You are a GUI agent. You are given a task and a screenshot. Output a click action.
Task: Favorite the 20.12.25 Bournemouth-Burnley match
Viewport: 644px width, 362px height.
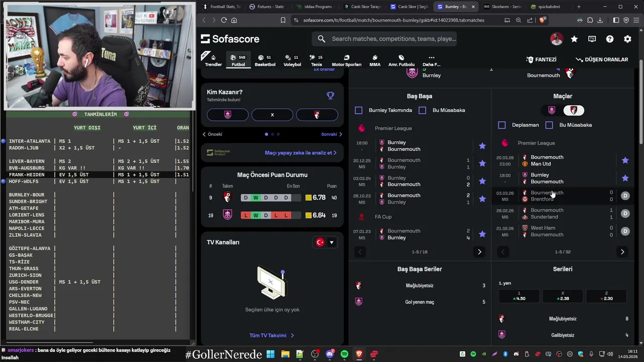[x=482, y=163]
